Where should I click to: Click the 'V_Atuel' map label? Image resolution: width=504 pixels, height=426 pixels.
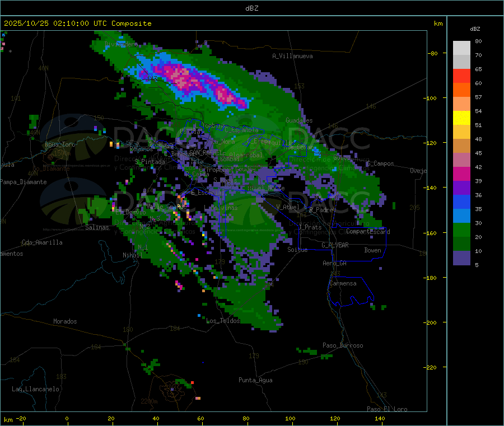click(288, 207)
